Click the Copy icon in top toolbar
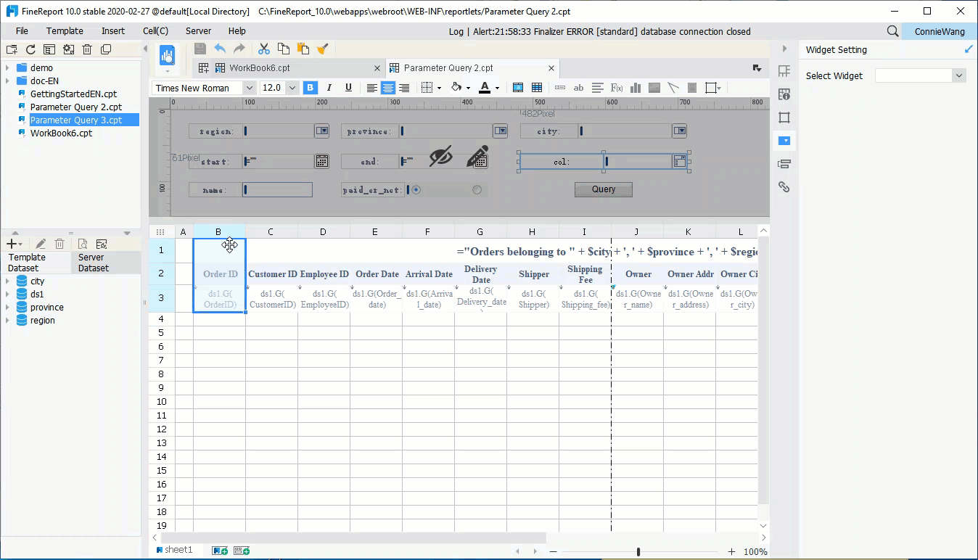 pyautogui.click(x=284, y=49)
